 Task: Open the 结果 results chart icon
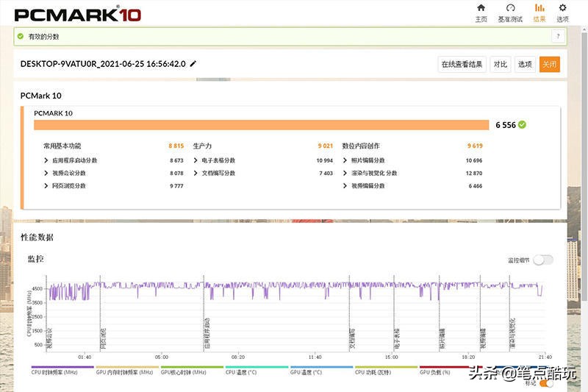[x=539, y=13]
